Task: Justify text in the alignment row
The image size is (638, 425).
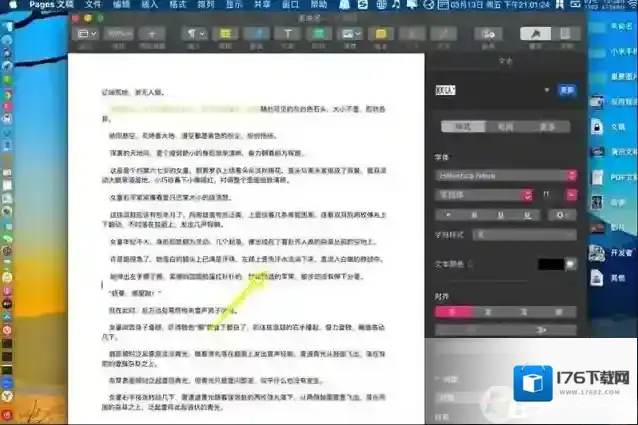Action: pyautogui.click(x=559, y=312)
